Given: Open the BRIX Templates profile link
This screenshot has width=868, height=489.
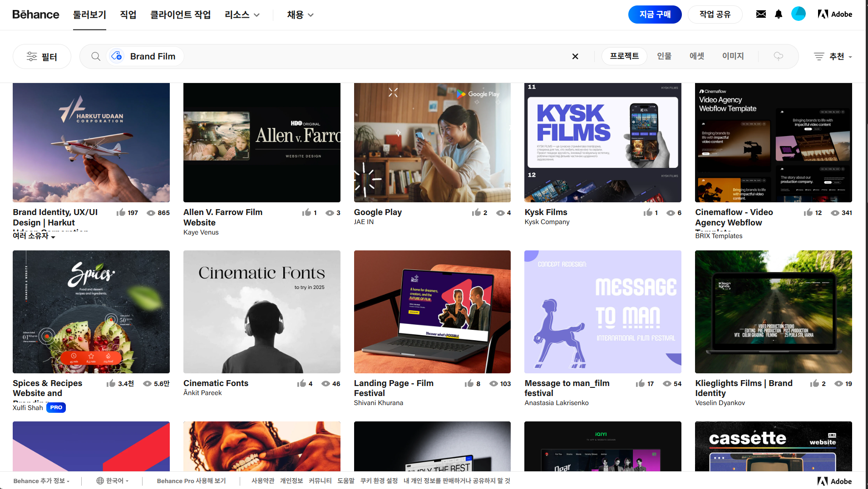Looking at the screenshot, I should tap(719, 236).
